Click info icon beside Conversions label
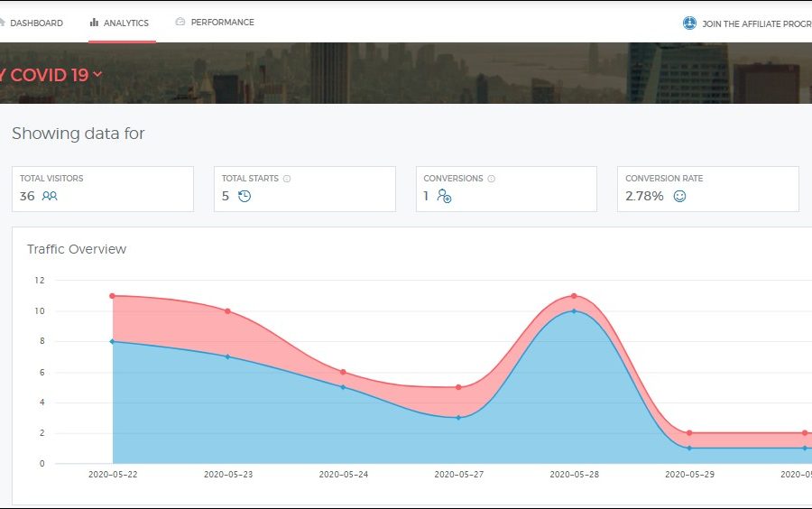812x509 pixels. tap(492, 179)
